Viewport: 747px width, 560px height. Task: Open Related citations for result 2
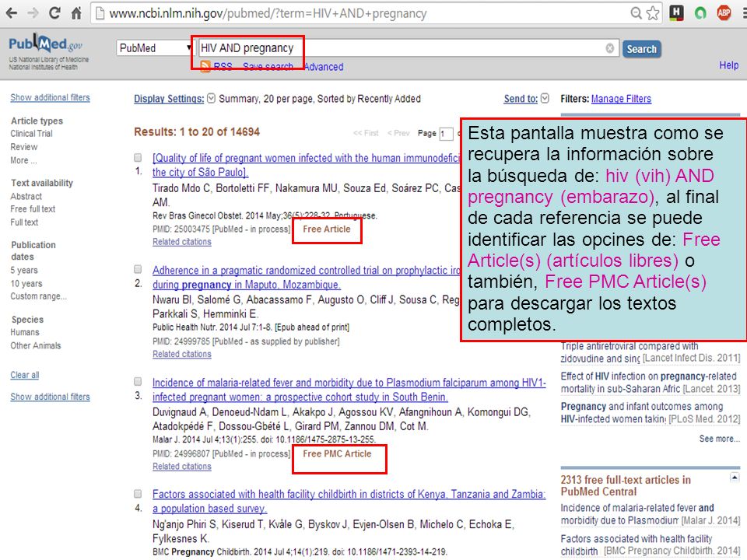point(182,354)
